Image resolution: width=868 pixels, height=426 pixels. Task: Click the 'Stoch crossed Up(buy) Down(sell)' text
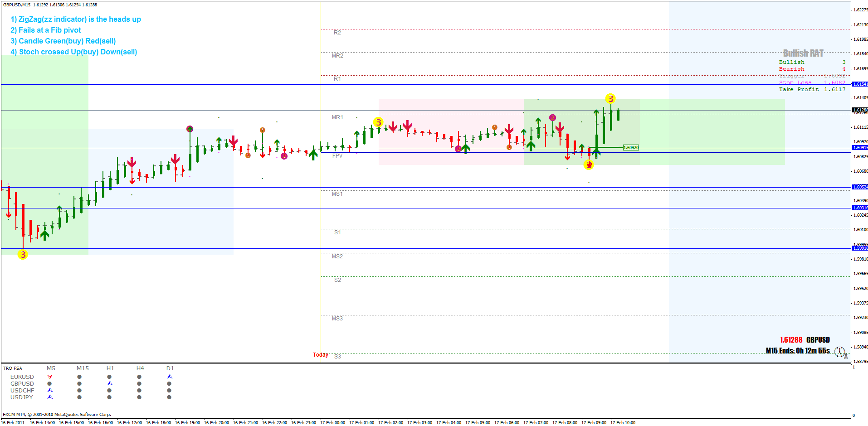click(x=74, y=52)
